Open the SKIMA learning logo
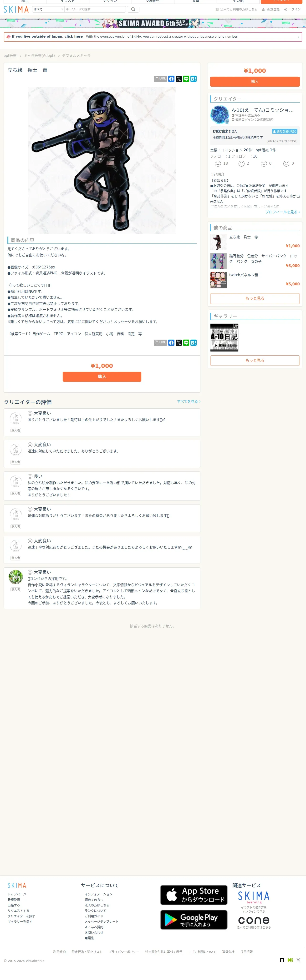The width and height of the screenshot is (306, 980). (254, 898)
